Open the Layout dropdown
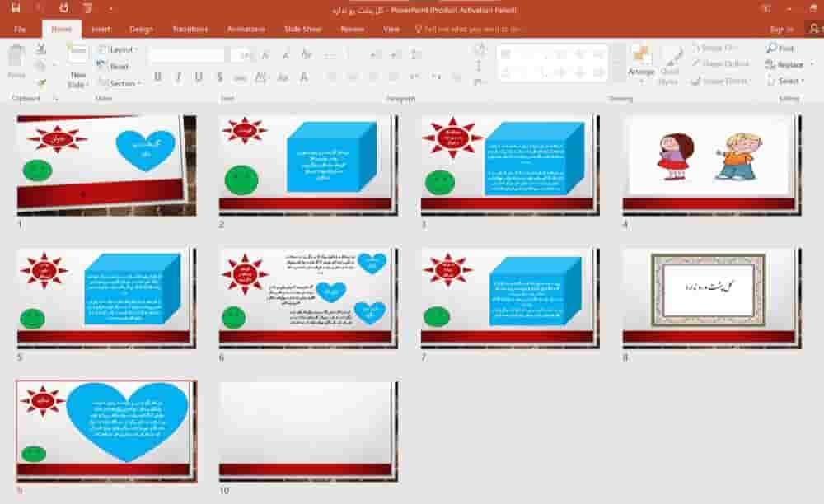 point(118,49)
